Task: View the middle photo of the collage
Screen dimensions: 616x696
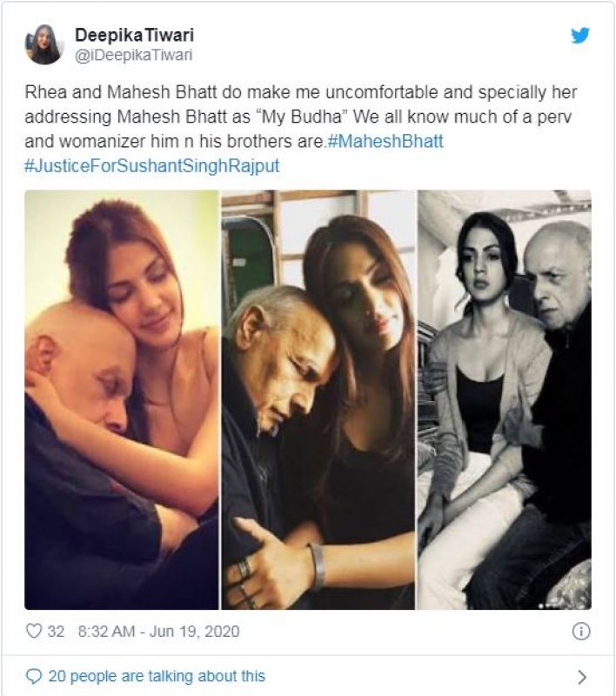Action: point(318,398)
